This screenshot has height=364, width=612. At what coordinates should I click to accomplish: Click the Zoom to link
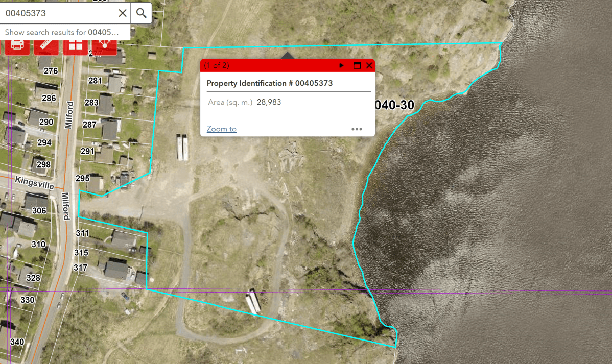click(x=221, y=129)
